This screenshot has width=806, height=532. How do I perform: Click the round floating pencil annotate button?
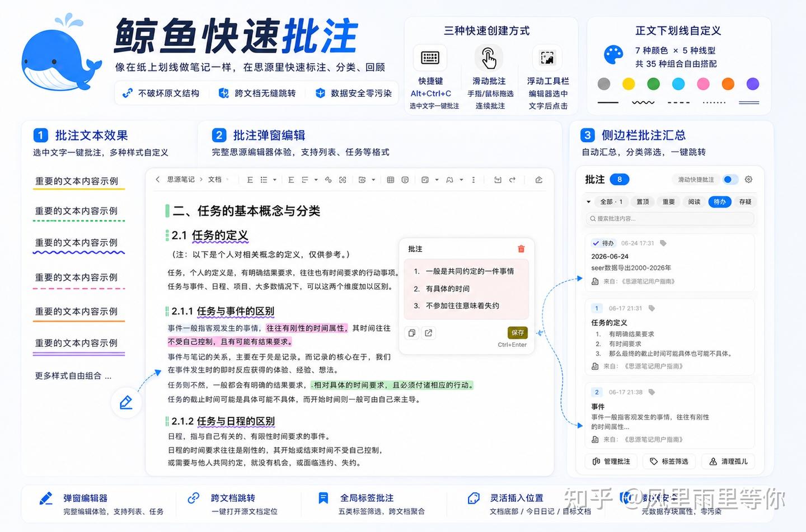(126, 402)
